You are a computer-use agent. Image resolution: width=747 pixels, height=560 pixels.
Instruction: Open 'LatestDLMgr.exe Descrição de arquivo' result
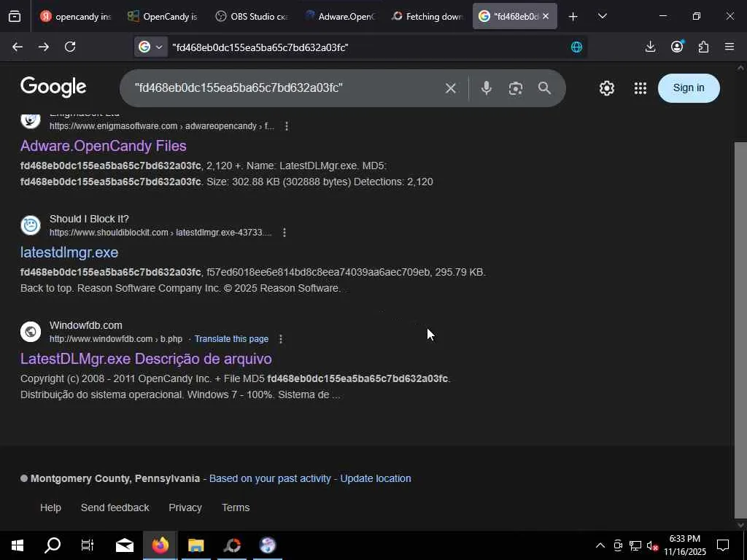pyautogui.click(x=146, y=359)
